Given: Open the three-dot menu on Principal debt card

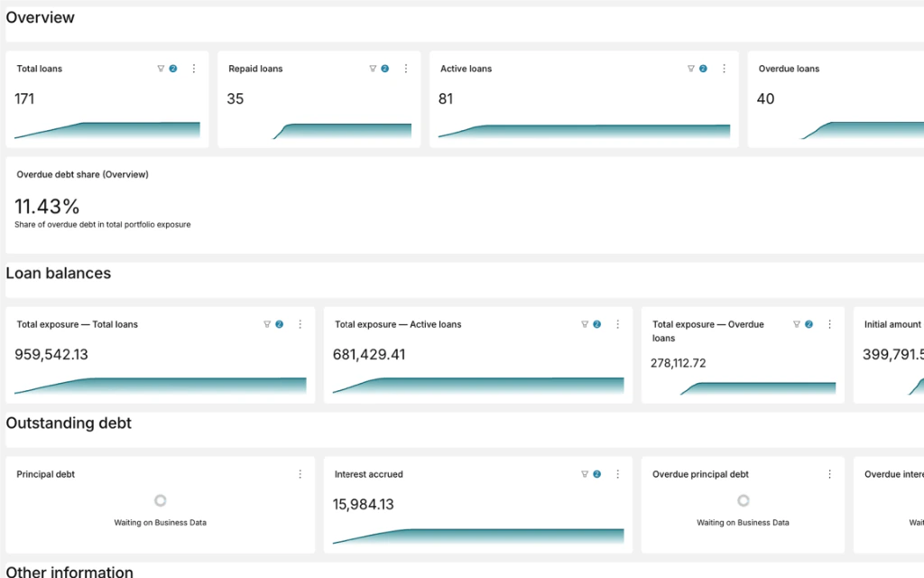Looking at the screenshot, I should [300, 474].
